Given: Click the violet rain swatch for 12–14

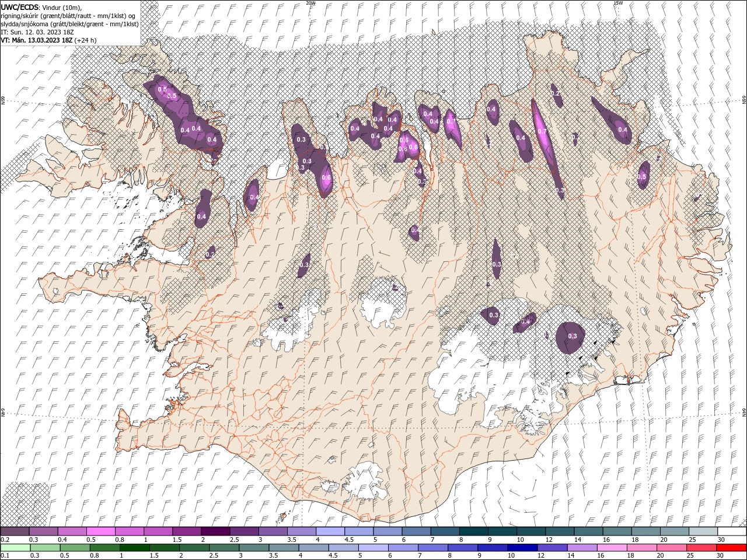Looking at the screenshot, I should (x=551, y=548).
